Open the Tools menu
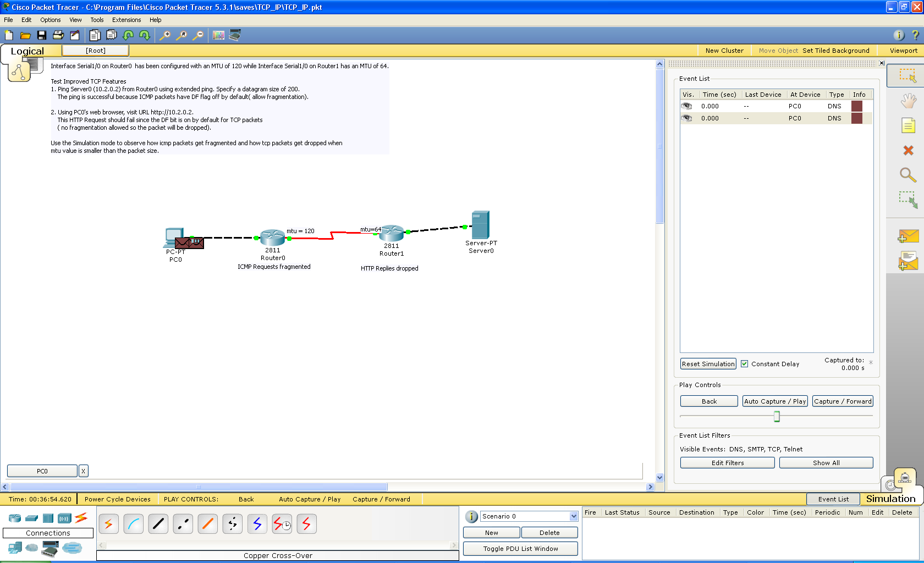Screen dimensions: 924x563 click(x=97, y=20)
